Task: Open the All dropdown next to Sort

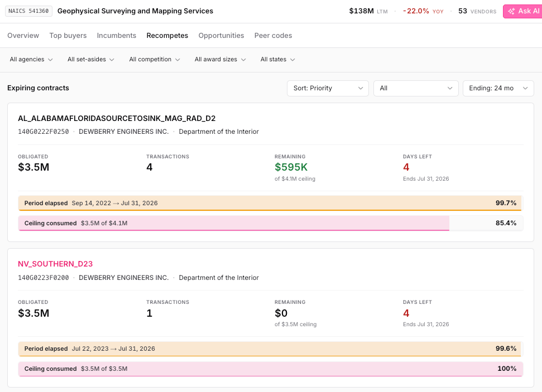Action: (416, 88)
